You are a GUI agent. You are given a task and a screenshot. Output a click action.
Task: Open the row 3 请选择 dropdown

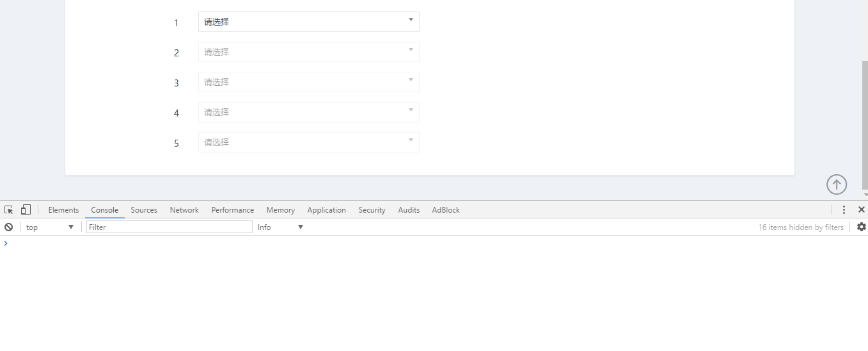(x=309, y=82)
